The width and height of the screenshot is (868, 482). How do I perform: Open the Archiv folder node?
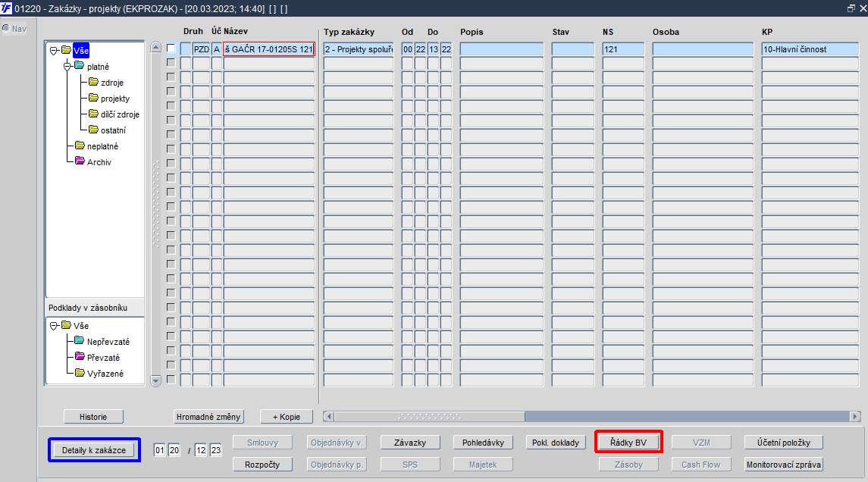pos(93,161)
